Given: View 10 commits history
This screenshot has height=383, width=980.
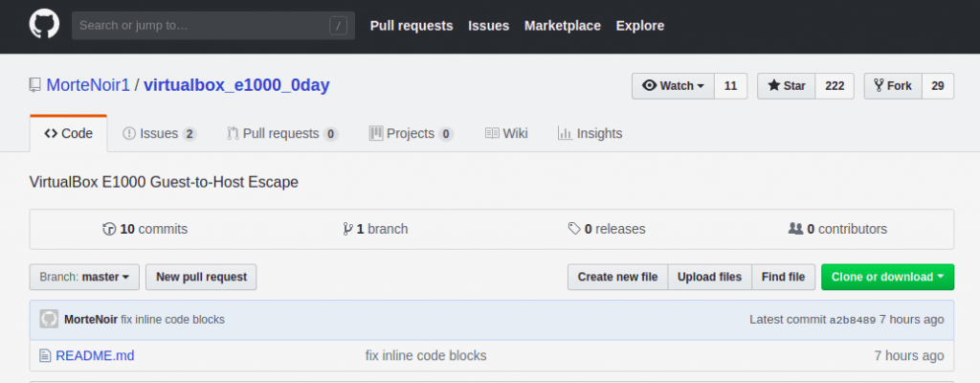Looking at the screenshot, I should pyautogui.click(x=145, y=229).
